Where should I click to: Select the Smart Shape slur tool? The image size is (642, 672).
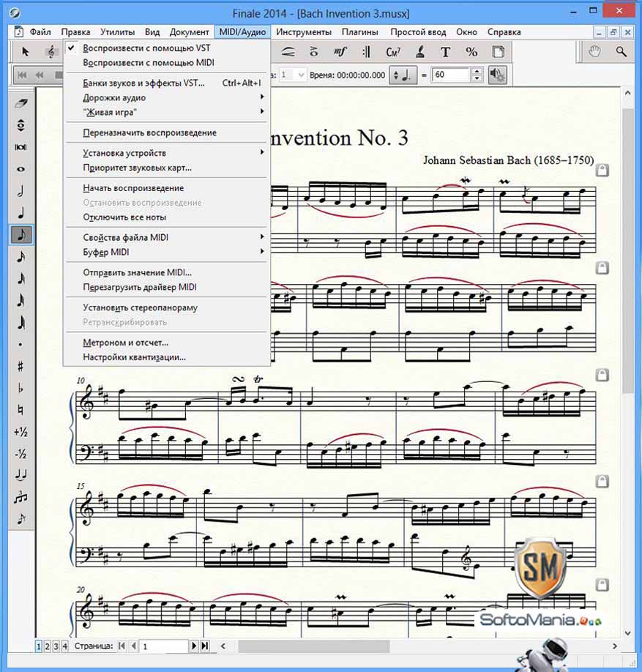[288, 52]
